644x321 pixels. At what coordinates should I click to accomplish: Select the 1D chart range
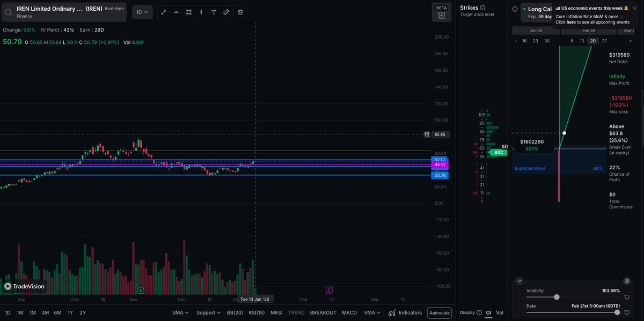[8, 312]
